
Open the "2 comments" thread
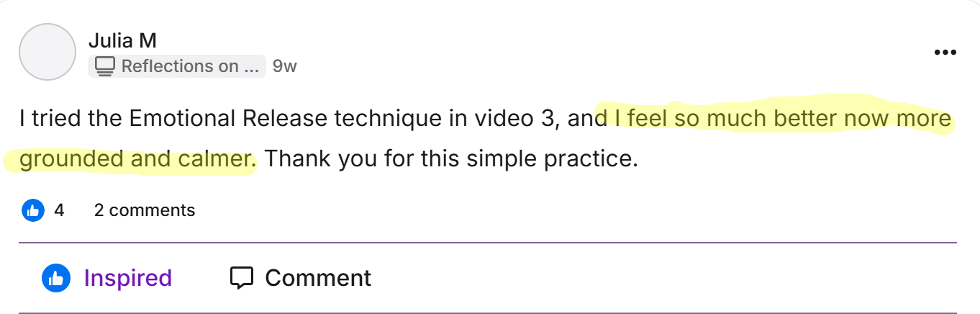[x=145, y=210]
